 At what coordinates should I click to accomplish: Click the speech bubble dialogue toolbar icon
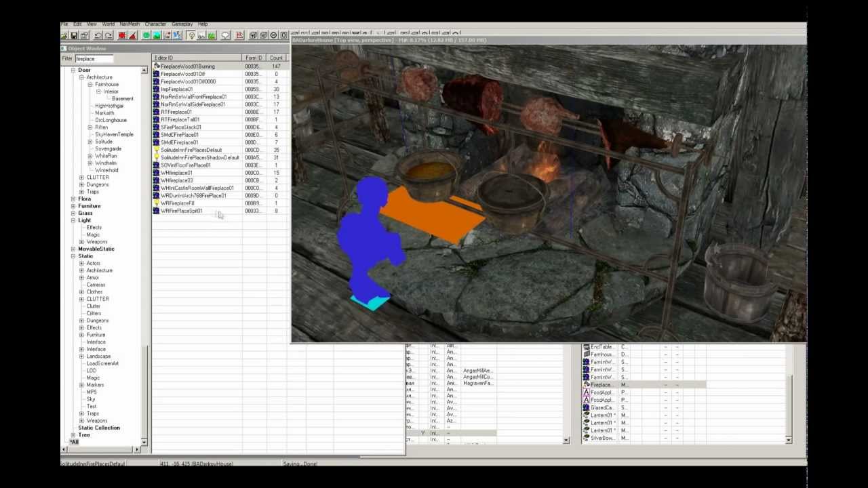tap(225, 35)
